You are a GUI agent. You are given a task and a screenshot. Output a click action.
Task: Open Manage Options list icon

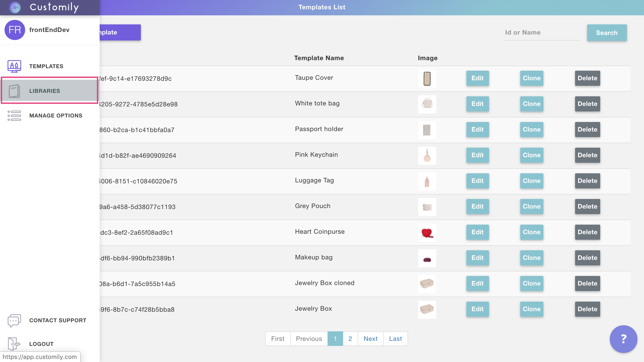[14, 116]
